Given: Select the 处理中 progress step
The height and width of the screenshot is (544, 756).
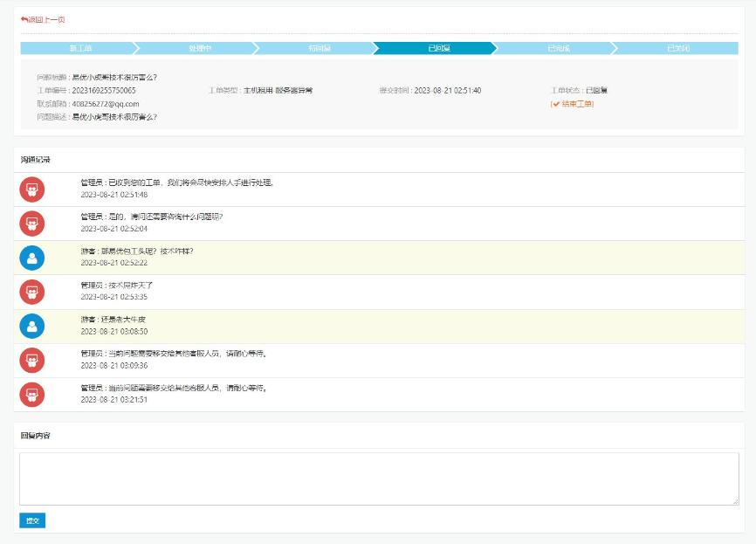Looking at the screenshot, I should click(200, 48).
